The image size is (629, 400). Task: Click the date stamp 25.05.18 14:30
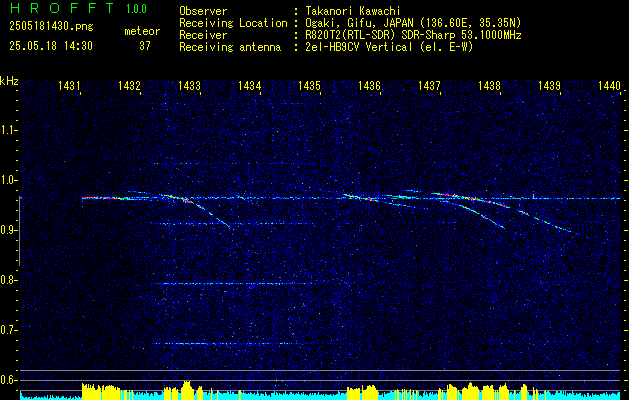click(x=51, y=46)
